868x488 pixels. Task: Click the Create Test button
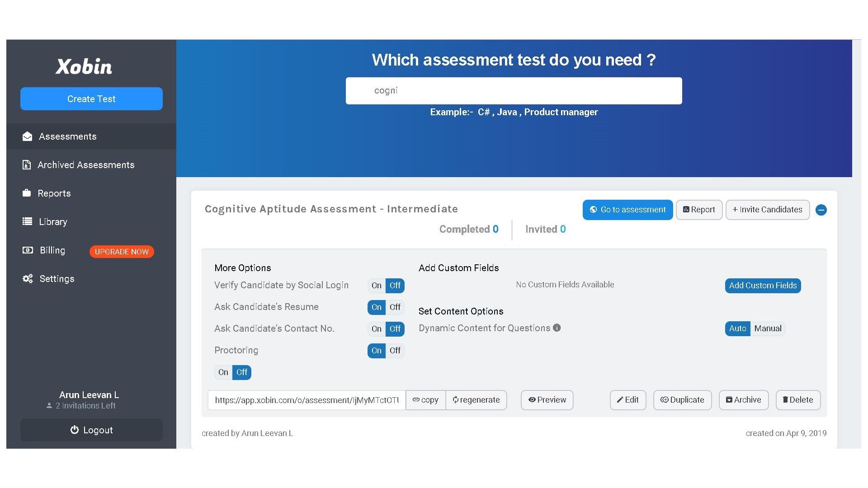click(91, 99)
